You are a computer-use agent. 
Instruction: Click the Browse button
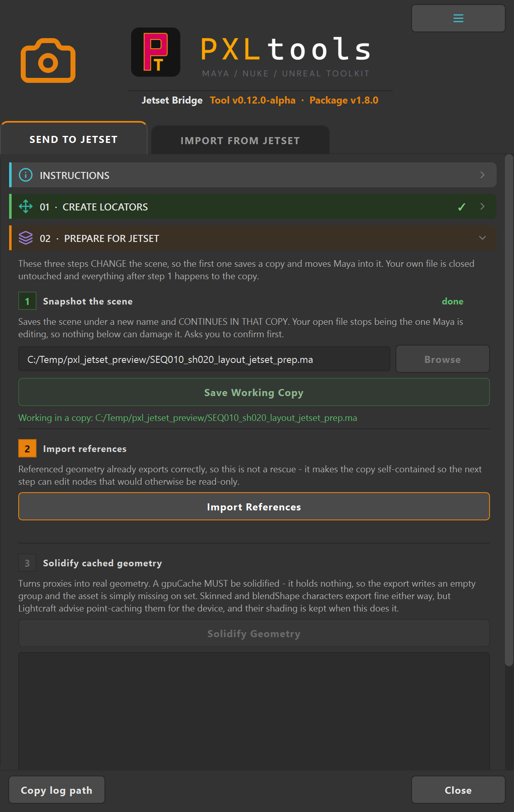pos(442,359)
